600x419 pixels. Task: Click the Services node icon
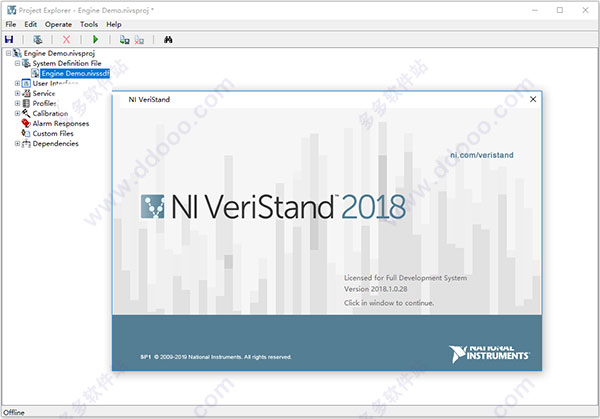click(26, 93)
